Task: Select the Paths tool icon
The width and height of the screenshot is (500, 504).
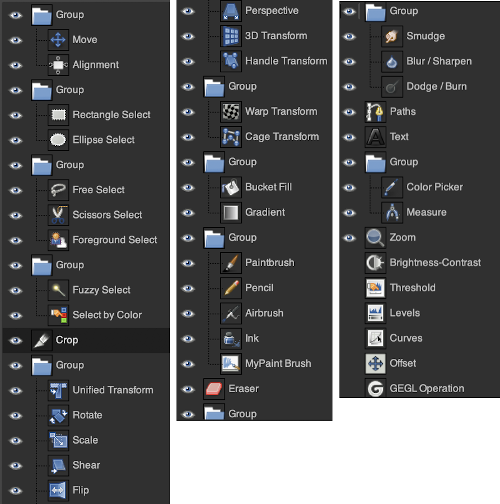Action: point(375,112)
